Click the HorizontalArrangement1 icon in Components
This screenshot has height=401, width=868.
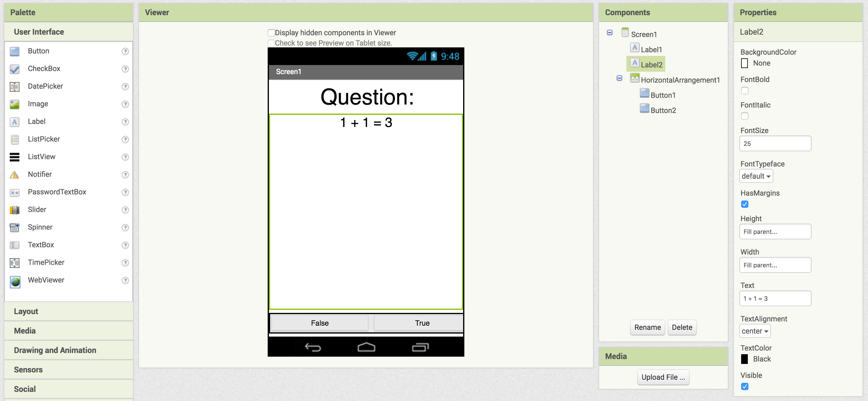[x=635, y=79]
